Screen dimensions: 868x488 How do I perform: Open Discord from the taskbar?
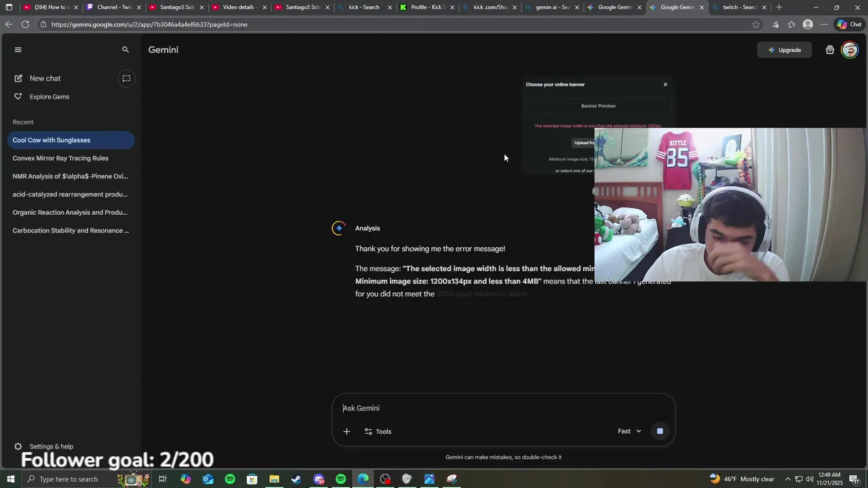[319, 479]
